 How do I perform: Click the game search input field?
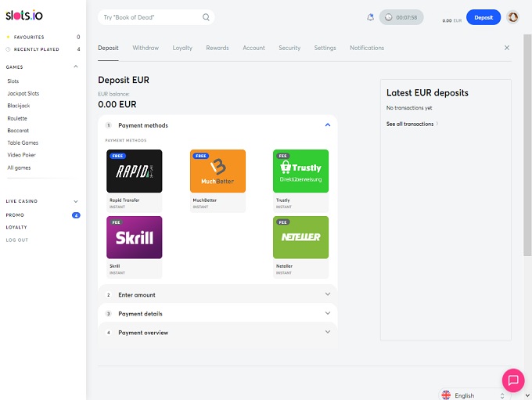point(150,17)
